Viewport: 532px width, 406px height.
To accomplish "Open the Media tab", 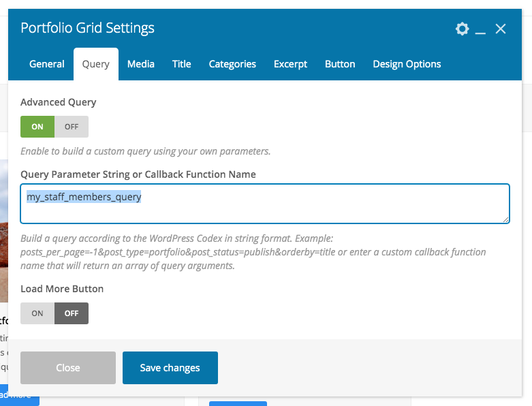I will coord(141,64).
